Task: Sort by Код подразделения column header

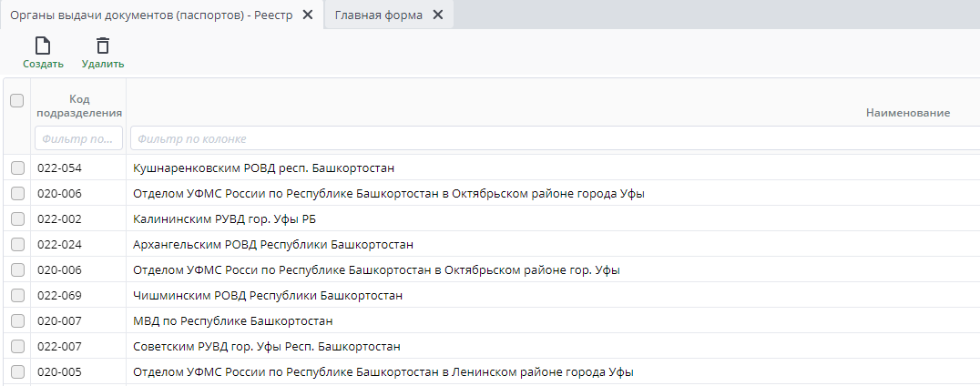Action: coord(78,106)
